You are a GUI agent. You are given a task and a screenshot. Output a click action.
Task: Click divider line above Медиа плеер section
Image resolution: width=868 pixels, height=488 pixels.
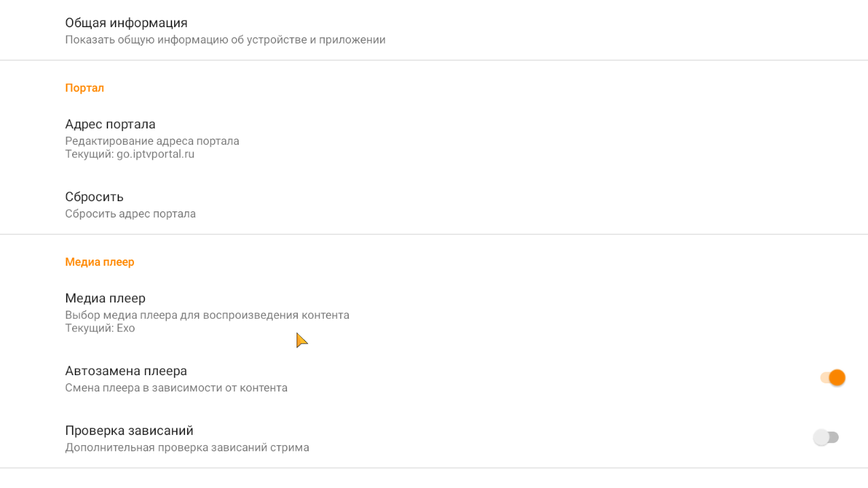tap(434, 234)
